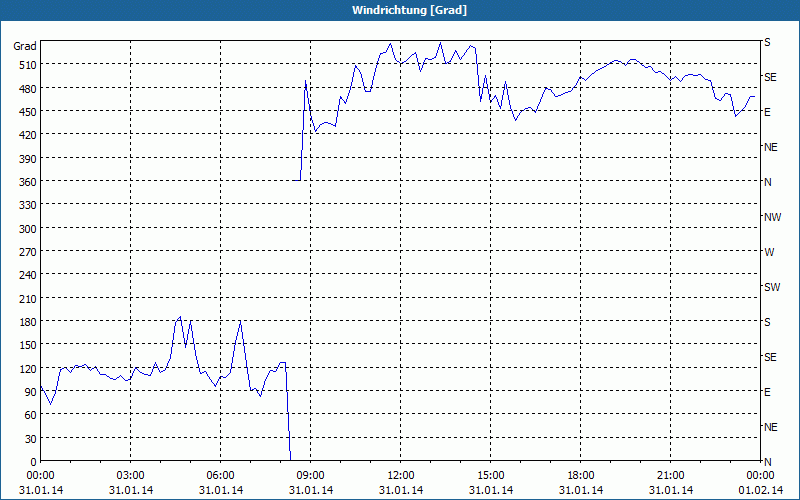This screenshot has height=500, width=800.
Task: Select the 450 degree axis label
Action: tap(28, 112)
